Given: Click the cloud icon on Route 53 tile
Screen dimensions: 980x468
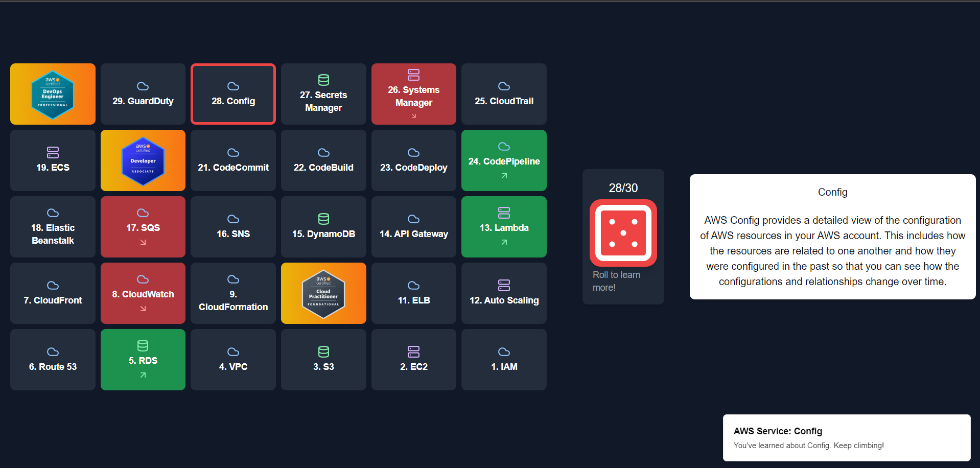Looking at the screenshot, I should 53,352.
